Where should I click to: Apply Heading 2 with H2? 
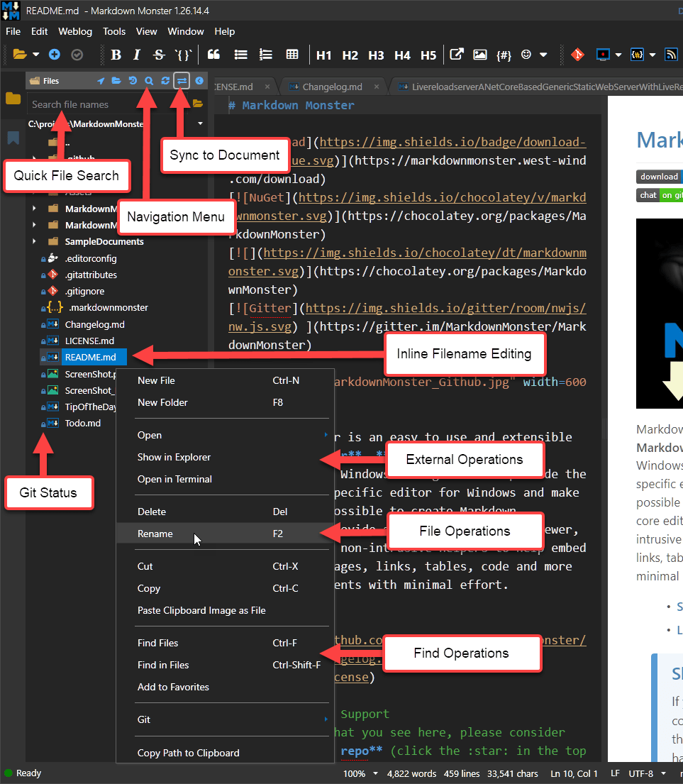pos(350,55)
